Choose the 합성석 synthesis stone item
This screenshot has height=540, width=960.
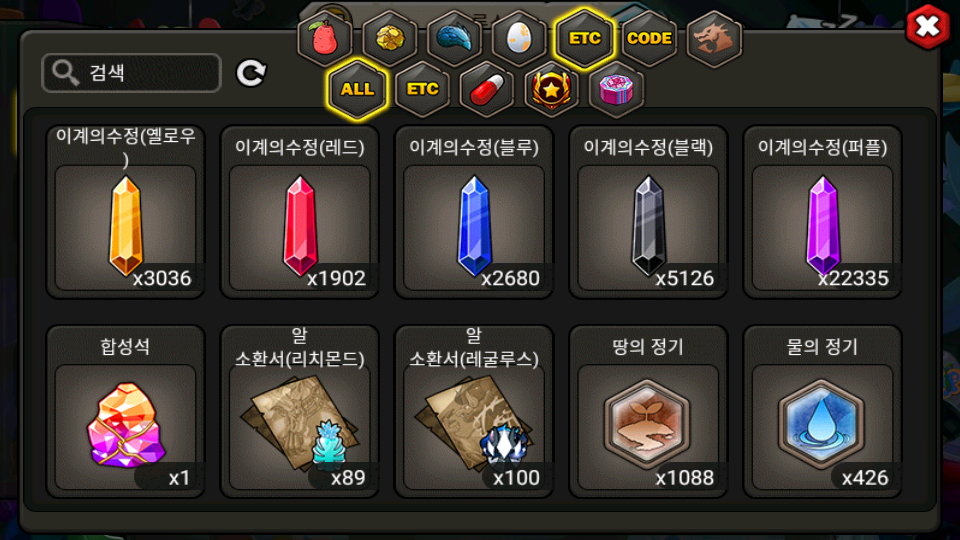tap(126, 411)
